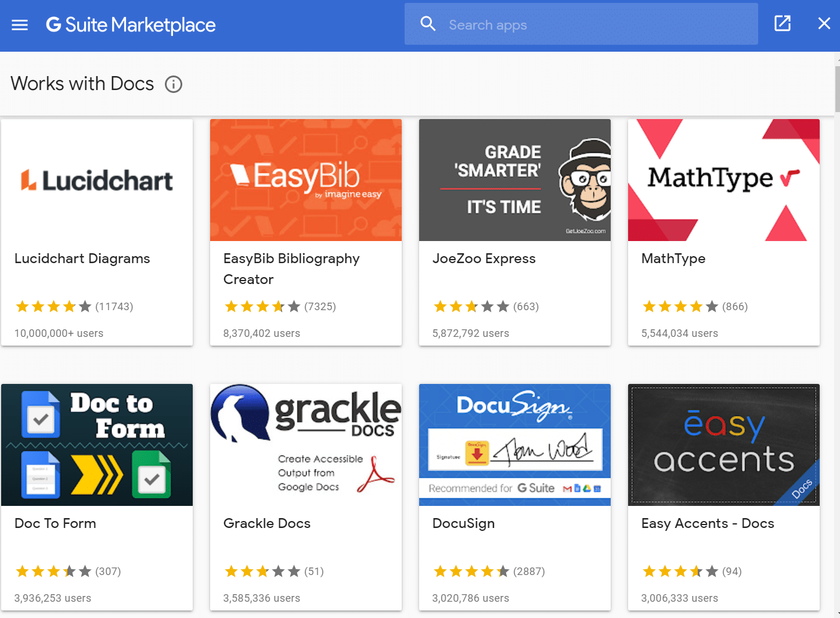Click the DocuSign star rating

(471, 572)
